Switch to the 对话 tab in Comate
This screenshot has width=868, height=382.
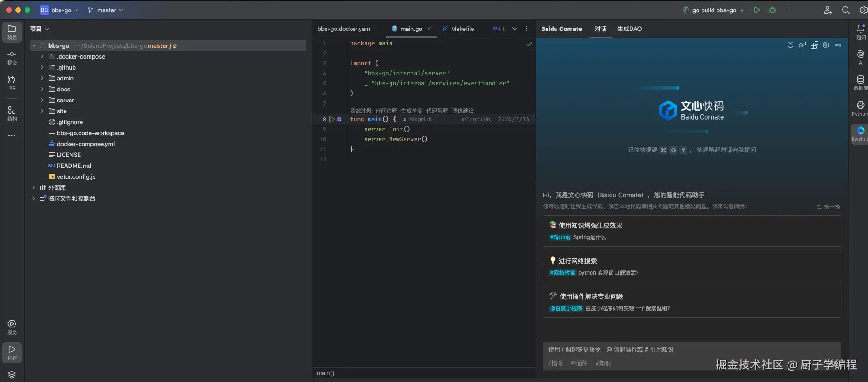coord(600,29)
